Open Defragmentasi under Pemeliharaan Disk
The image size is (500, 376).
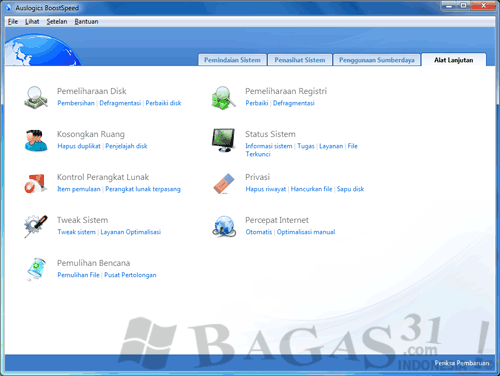click(120, 103)
